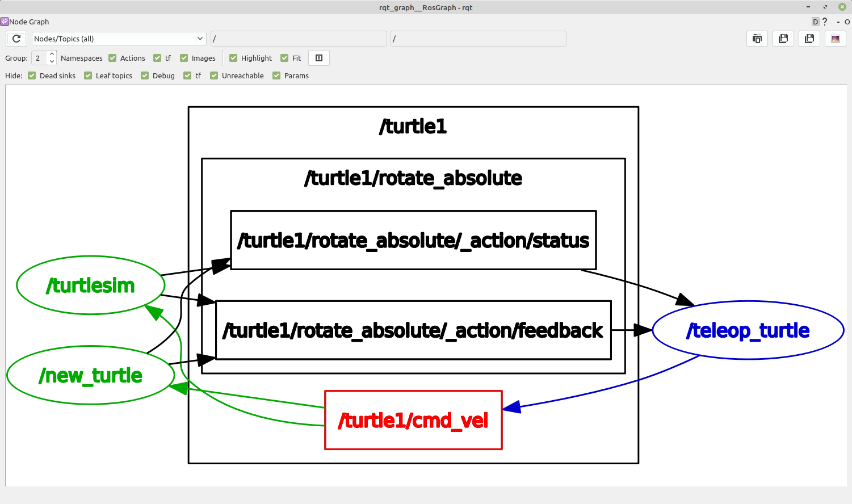This screenshot has width=852, height=504.
Task: Open Nodes/Topics (all) dropdown
Action: [119, 39]
